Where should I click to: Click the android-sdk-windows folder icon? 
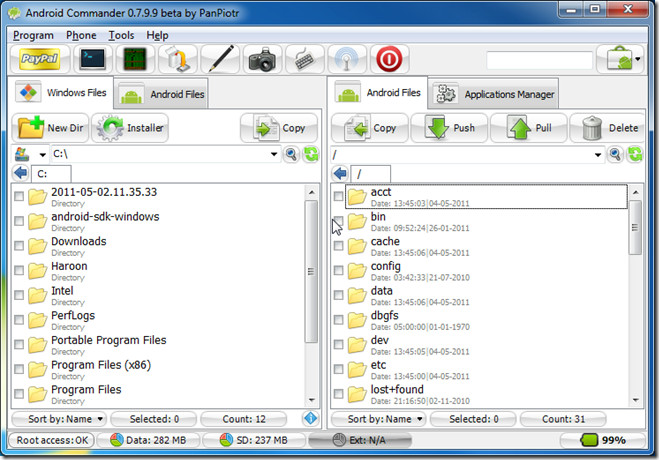[37, 221]
